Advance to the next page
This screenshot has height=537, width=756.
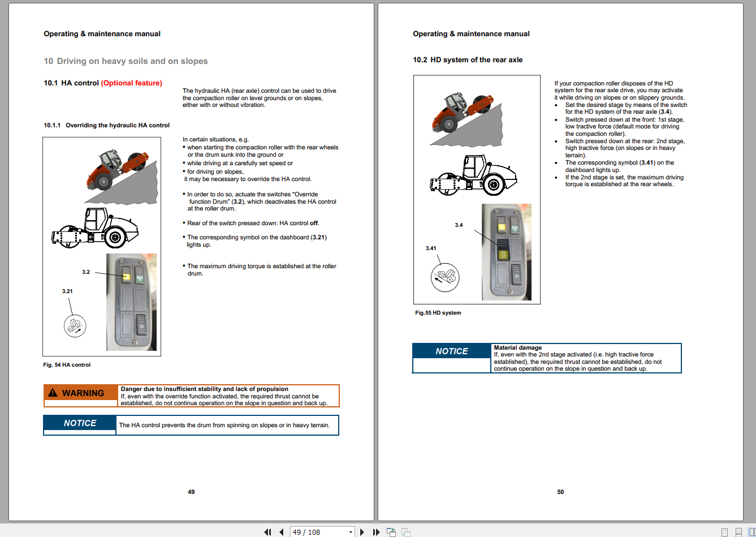(362, 532)
